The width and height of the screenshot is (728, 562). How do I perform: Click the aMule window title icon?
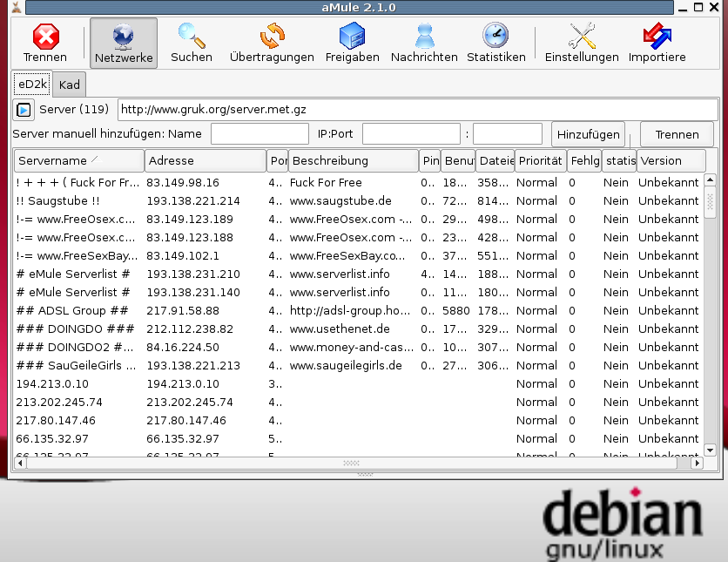17,7
